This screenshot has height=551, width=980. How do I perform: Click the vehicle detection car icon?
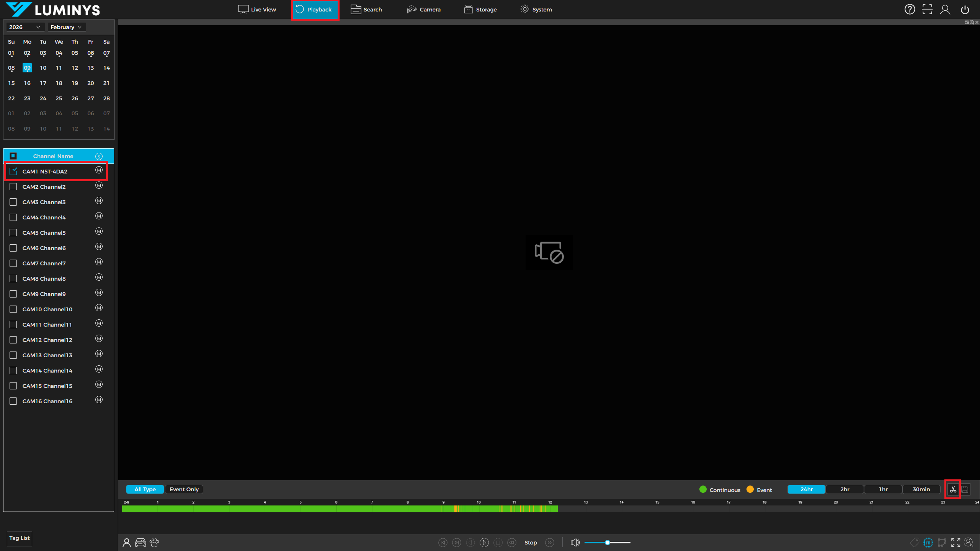click(x=140, y=543)
